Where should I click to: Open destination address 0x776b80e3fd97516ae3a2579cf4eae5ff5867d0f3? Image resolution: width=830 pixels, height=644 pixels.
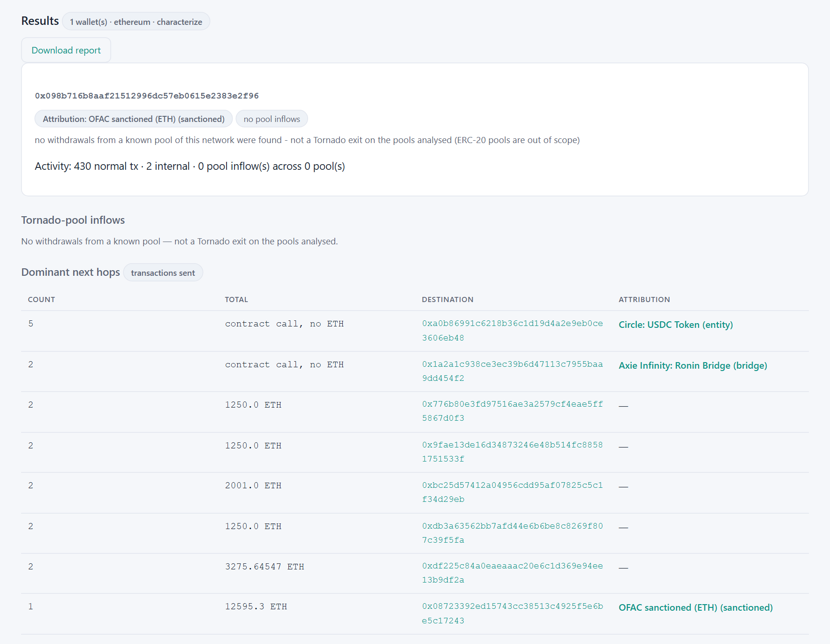tap(513, 411)
